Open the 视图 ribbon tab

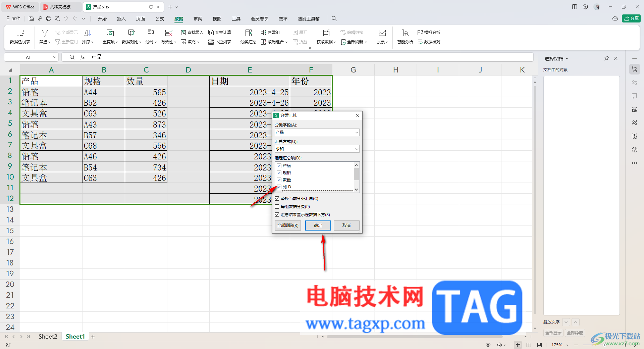(x=217, y=19)
